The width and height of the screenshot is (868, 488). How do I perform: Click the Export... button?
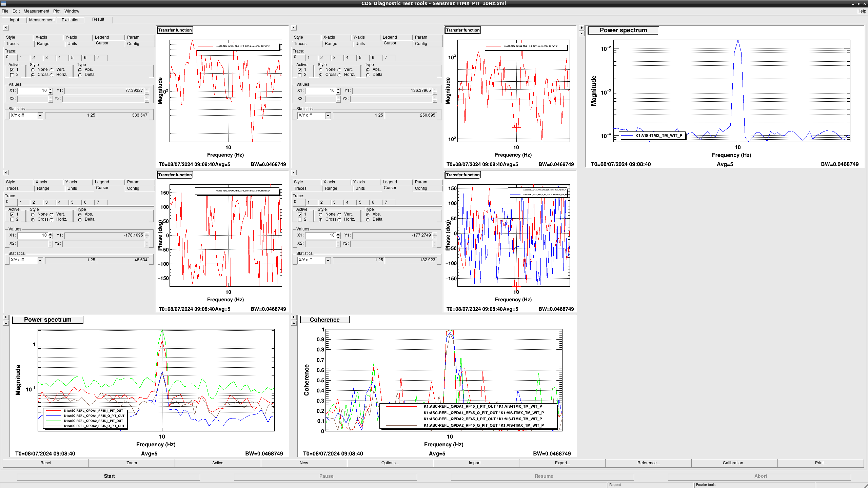(562, 463)
